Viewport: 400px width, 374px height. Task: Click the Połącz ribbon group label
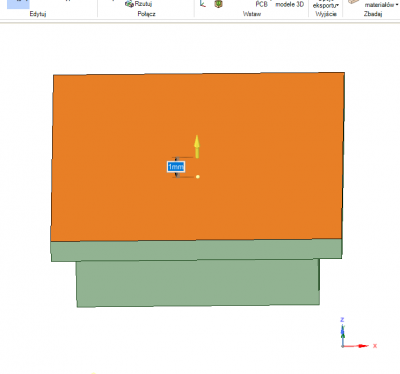146,14
